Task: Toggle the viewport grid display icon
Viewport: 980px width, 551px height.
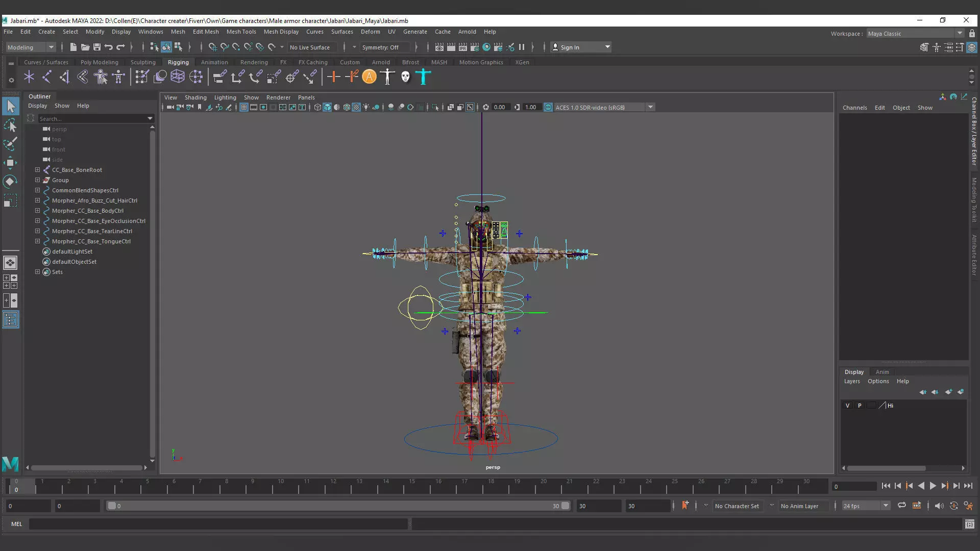Action: [244, 107]
